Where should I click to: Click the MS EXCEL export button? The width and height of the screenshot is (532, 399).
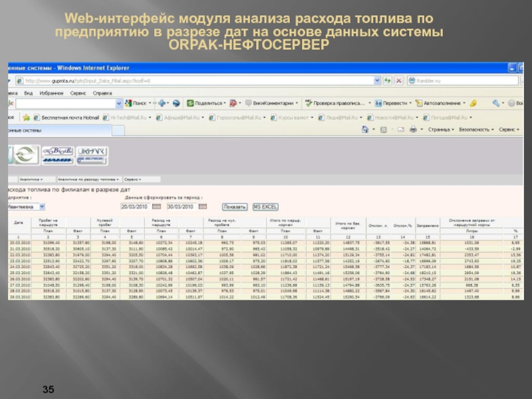pyautogui.click(x=265, y=206)
